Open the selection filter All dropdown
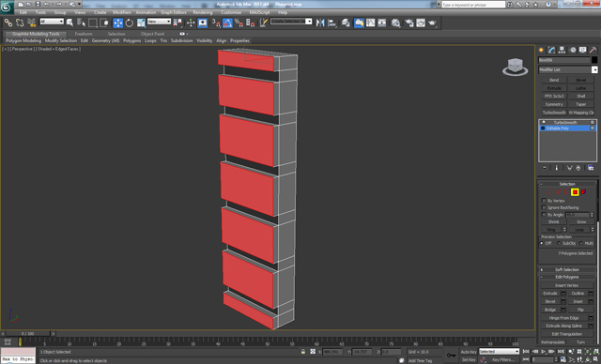 52,22
